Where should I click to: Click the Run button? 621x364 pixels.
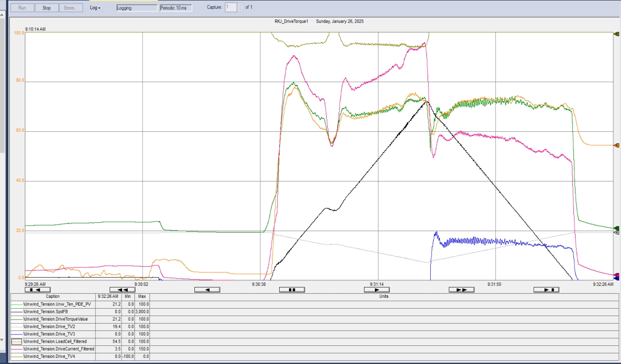coord(22,8)
